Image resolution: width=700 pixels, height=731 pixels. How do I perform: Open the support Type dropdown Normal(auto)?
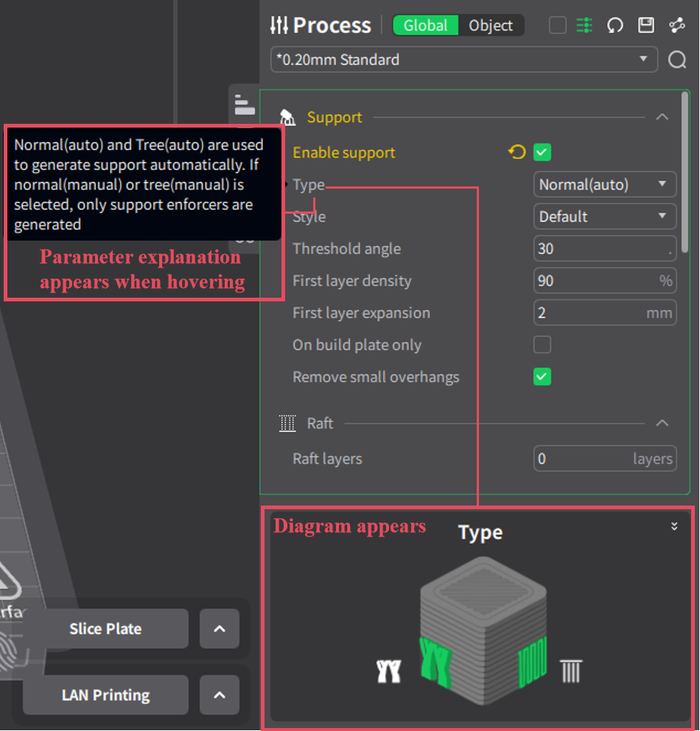tap(604, 185)
